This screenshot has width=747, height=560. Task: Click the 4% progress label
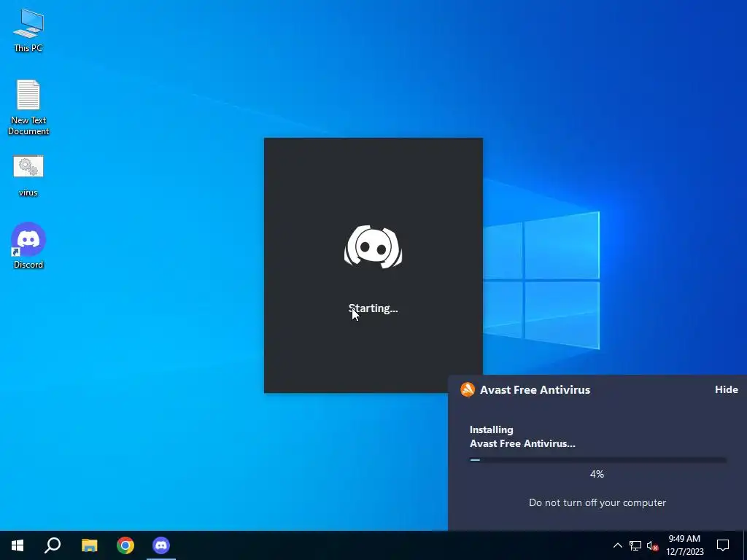(x=597, y=474)
